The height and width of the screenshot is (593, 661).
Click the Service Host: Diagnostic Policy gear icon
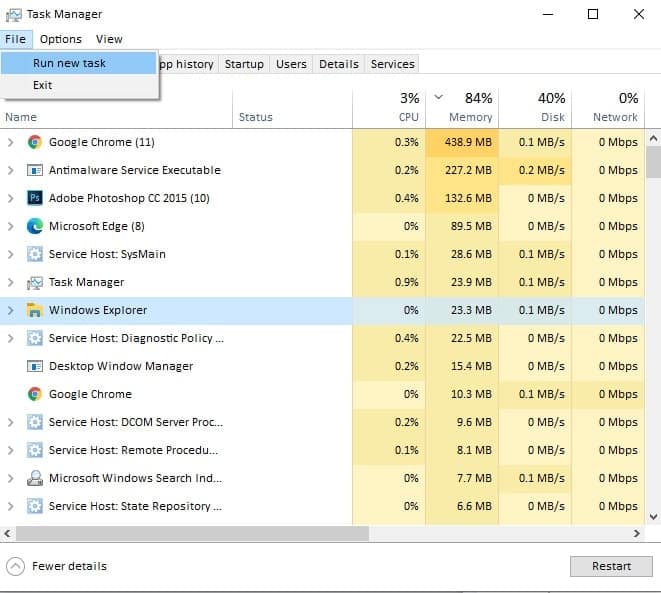[35, 338]
